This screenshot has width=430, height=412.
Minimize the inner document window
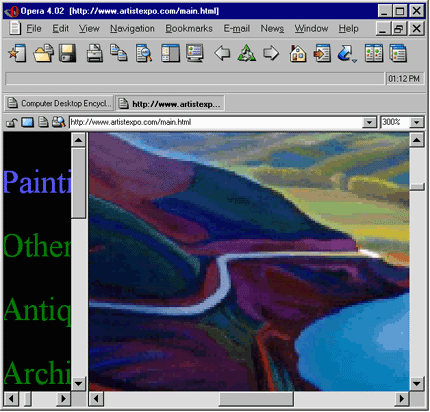tap(383, 29)
